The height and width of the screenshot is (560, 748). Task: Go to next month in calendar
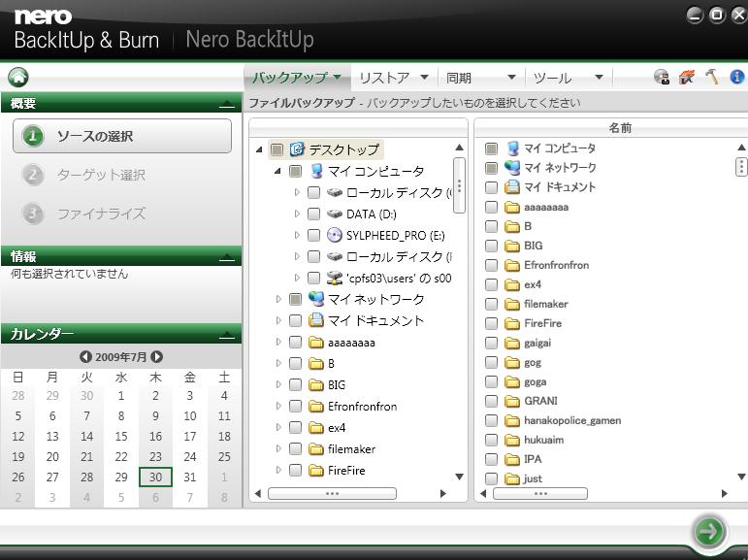point(156,356)
